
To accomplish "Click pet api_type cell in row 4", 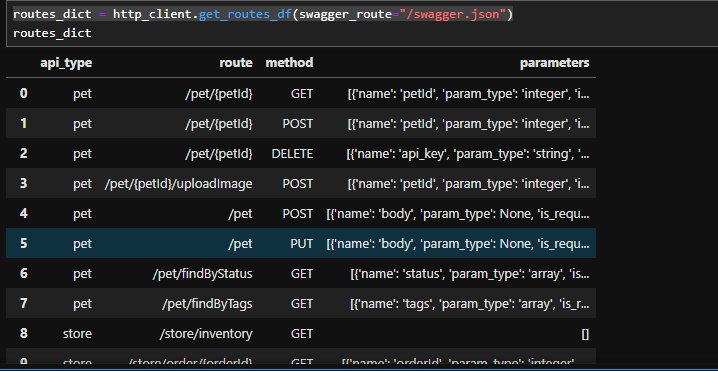I will tap(82, 214).
